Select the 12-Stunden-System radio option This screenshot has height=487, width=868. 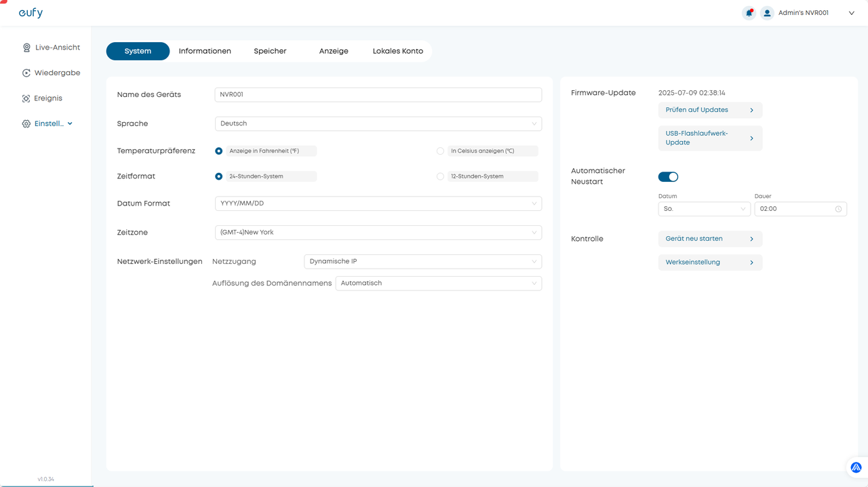click(x=440, y=176)
